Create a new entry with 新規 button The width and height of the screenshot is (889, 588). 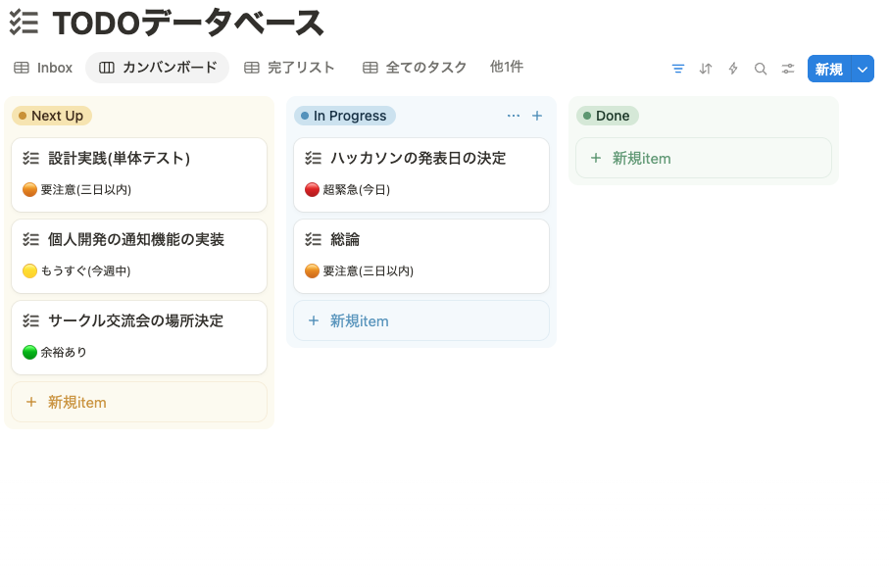(829, 70)
